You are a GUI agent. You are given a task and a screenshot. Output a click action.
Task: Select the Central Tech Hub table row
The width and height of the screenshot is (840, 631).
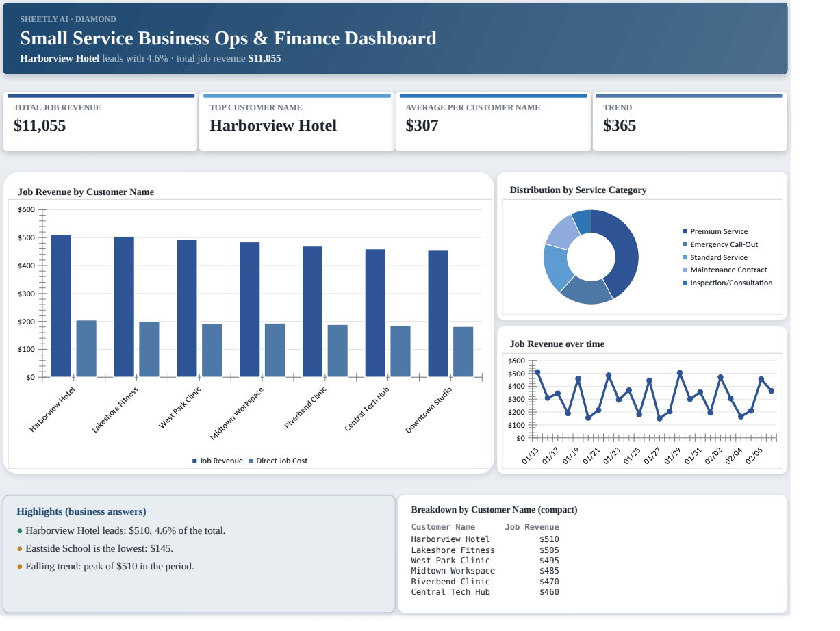485,592
